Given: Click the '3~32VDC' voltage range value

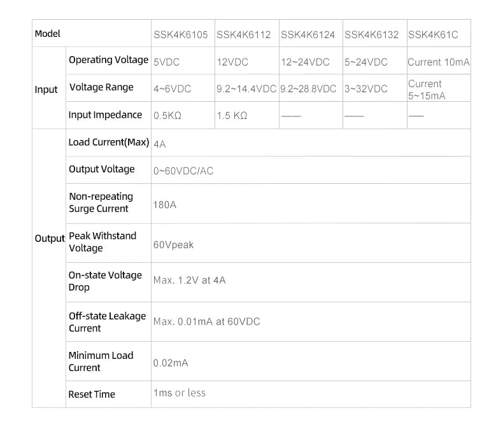Looking at the screenshot, I should [366, 89].
